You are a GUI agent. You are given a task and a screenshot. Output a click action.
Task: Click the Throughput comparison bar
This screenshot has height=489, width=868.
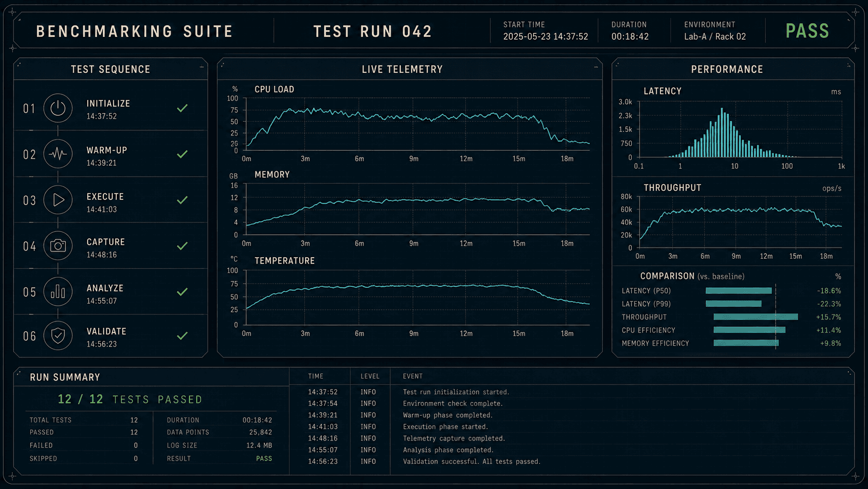756,316
